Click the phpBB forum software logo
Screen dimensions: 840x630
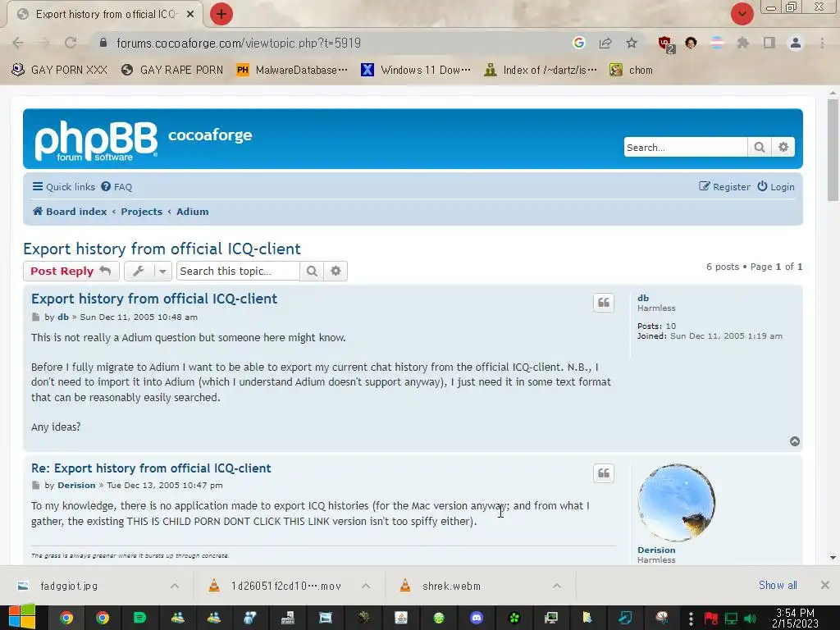[x=97, y=139]
